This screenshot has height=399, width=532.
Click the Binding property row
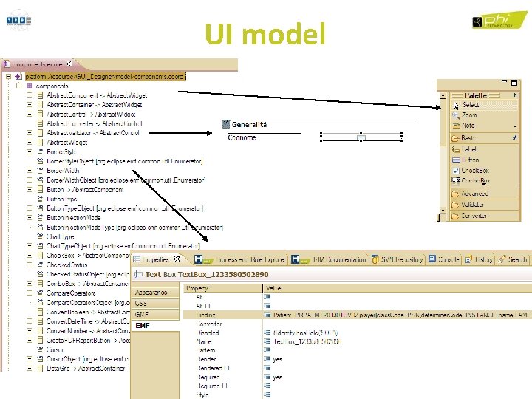pyautogui.click(x=358, y=315)
